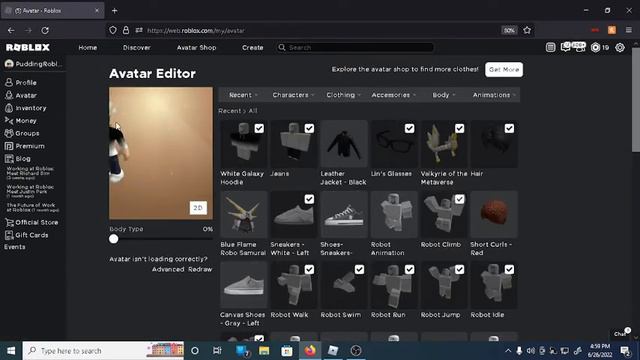Open the Inventory sidebar item
640x360 pixels.
pyautogui.click(x=25, y=108)
